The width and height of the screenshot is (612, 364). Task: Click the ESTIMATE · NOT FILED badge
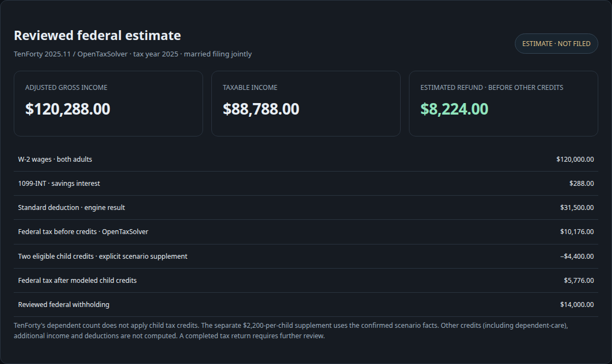[556, 44]
